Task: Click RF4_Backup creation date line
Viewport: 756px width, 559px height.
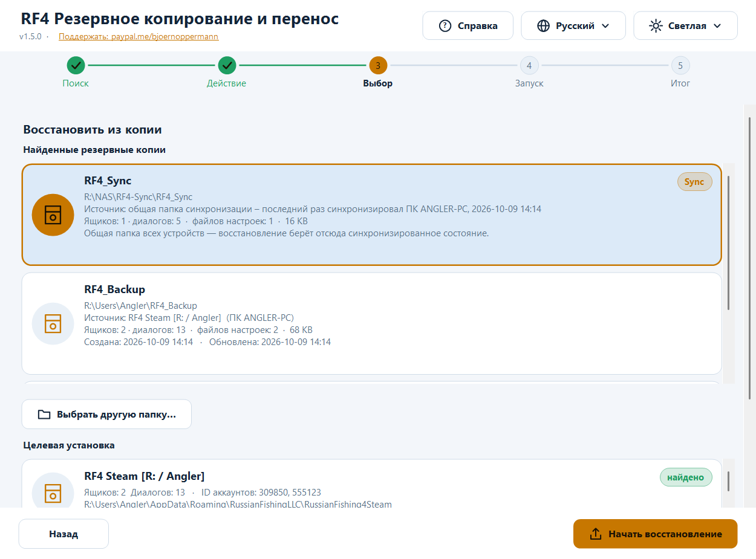Action: tap(207, 342)
